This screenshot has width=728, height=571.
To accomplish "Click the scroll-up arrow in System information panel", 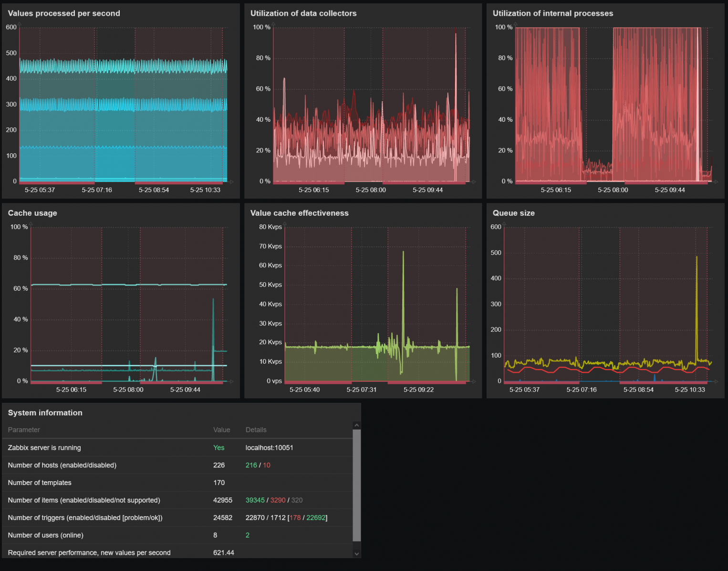I will pyautogui.click(x=356, y=424).
